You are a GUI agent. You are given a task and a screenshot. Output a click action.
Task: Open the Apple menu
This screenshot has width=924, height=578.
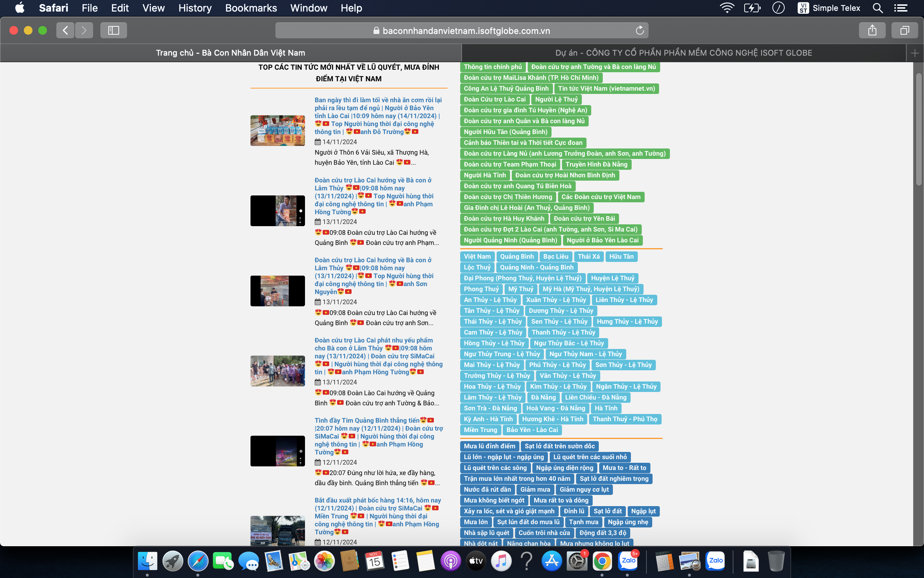[19, 8]
